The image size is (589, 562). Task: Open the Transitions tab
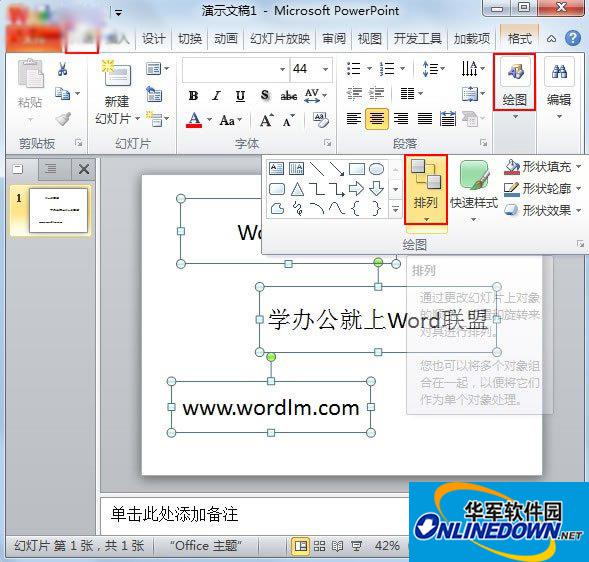coord(190,38)
